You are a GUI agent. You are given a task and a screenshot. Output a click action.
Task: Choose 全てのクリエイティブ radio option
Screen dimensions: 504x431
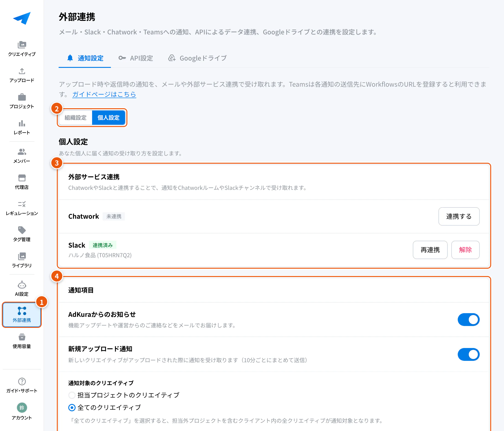click(x=72, y=407)
